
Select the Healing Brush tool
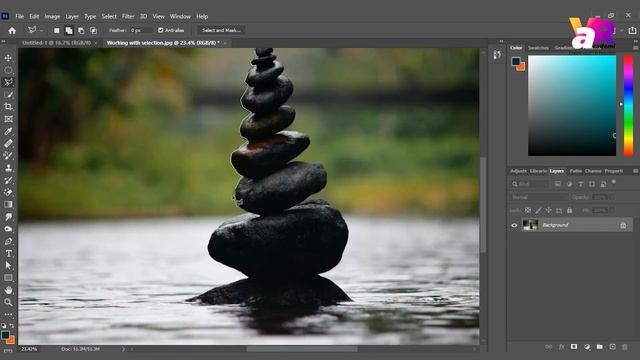8,144
